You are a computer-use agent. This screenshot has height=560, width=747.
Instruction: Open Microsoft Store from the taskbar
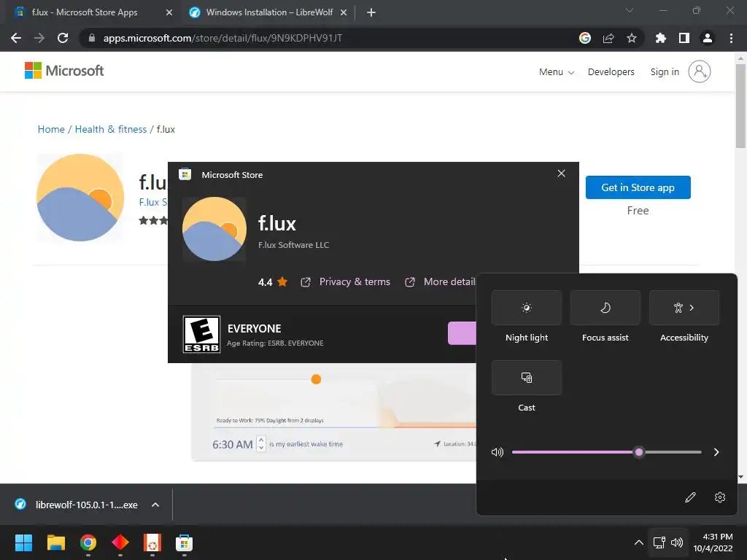tap(184, 542)
